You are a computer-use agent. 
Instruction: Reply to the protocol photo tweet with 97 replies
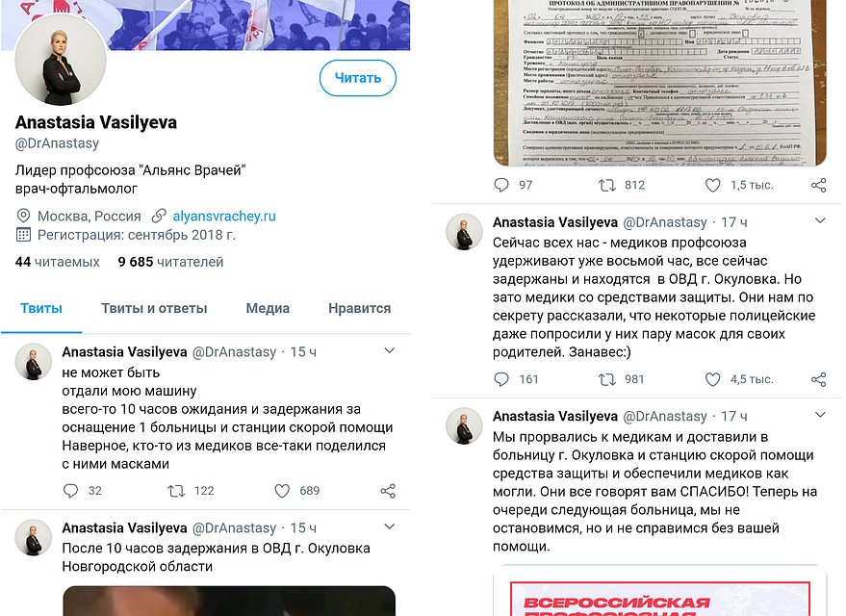[501, 185]
